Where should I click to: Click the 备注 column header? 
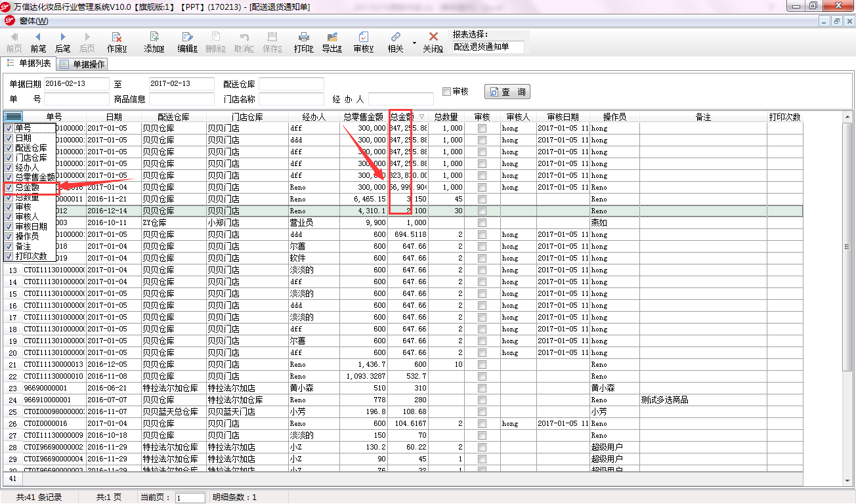pyautogui.click(x=703, y=117)
